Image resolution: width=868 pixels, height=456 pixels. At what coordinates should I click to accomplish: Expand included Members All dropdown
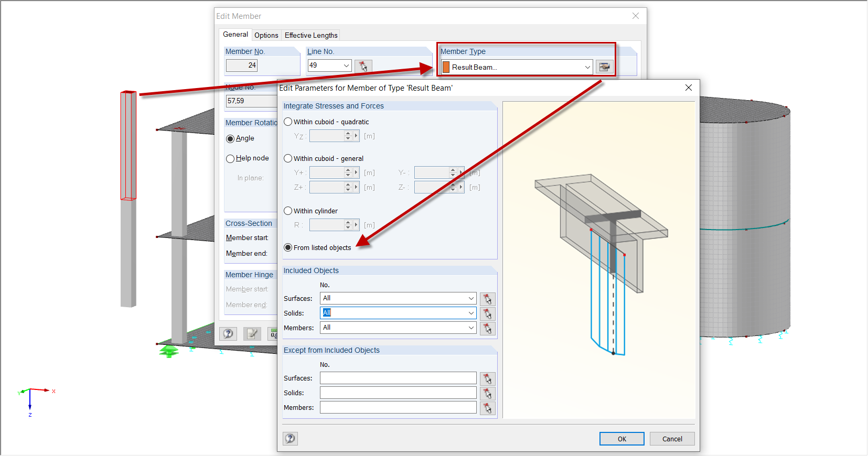click(x=471, y=328)
